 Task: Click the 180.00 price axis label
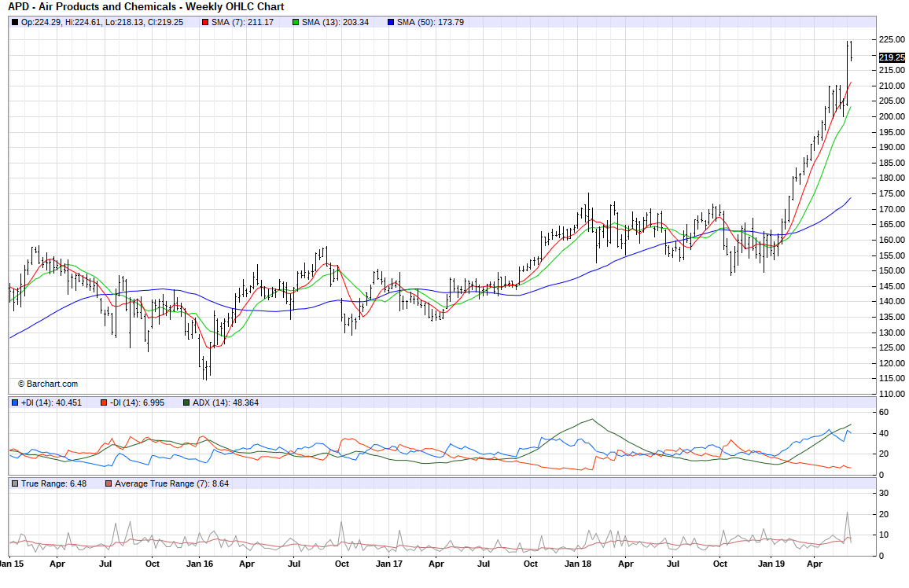point(892,178)
